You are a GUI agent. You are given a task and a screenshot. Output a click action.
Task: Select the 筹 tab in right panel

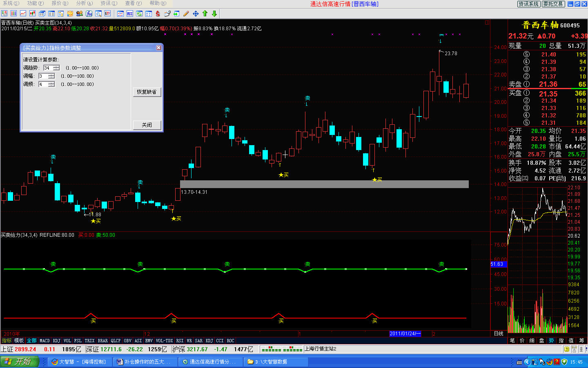pyautogui.click(x=581, y=340)
